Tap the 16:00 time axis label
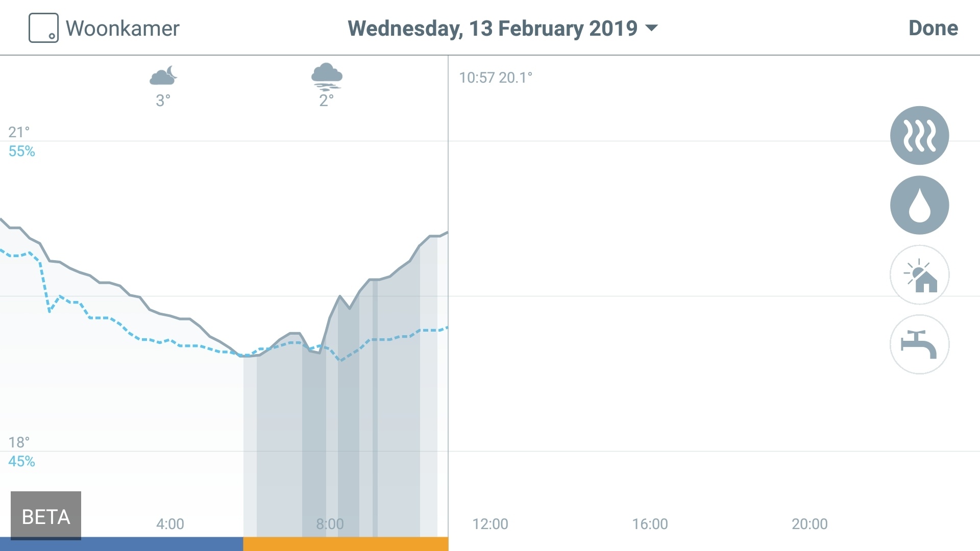The image size is (980, 551). [x=650, y=524]
